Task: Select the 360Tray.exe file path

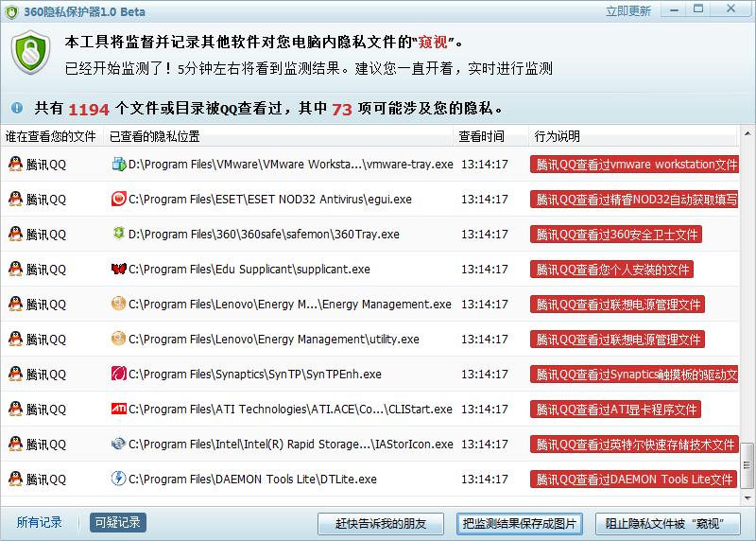Action: (x=264, y=234)
